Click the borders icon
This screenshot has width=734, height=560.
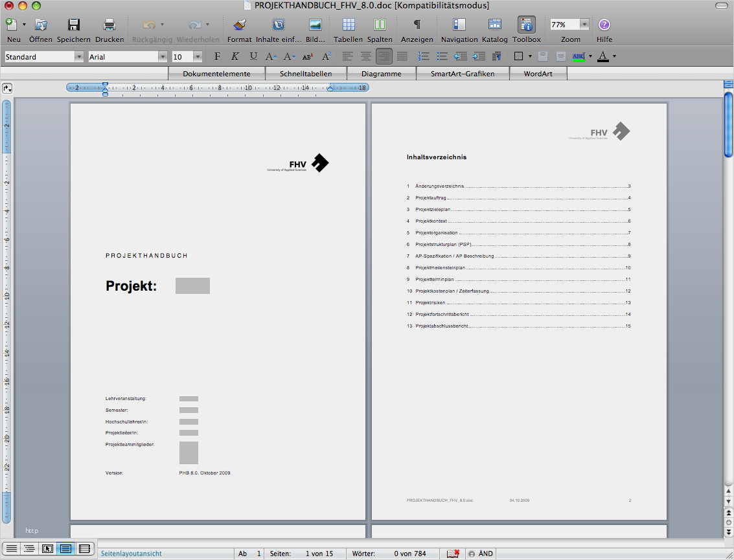[x=518, y=56]
